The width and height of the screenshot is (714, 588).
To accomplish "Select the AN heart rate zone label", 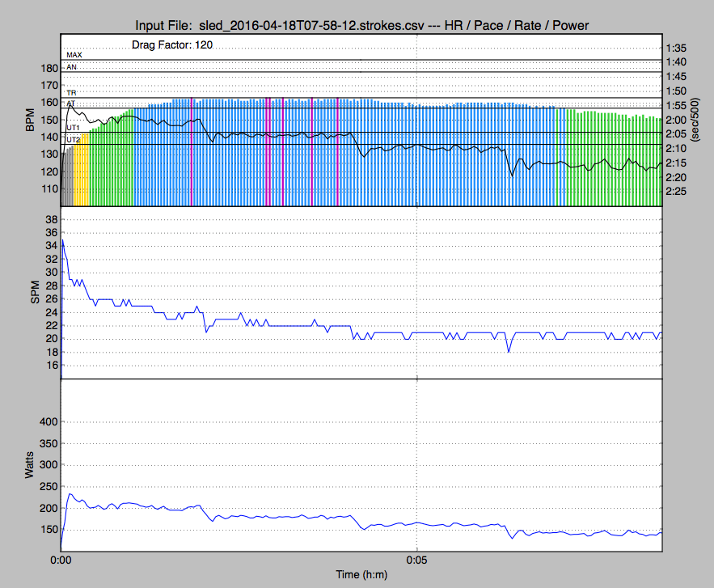I will click(x=72, y=67).
